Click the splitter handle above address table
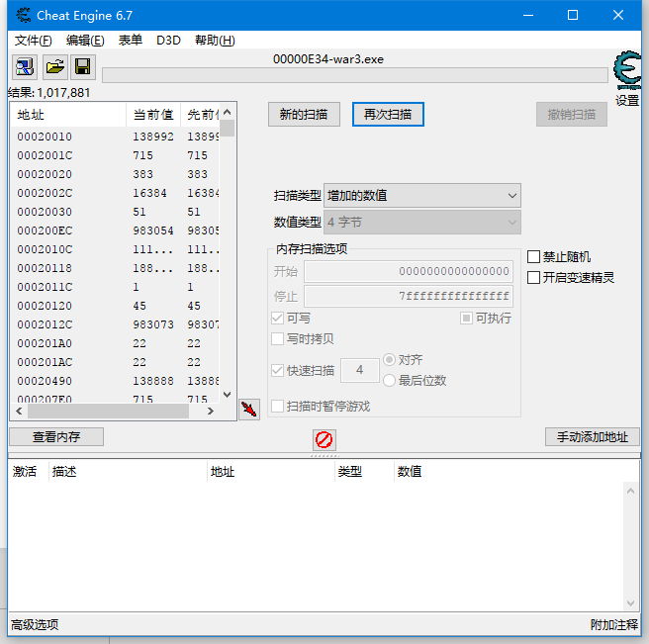This screenshot has width=649, height=644. click(324, 455)
